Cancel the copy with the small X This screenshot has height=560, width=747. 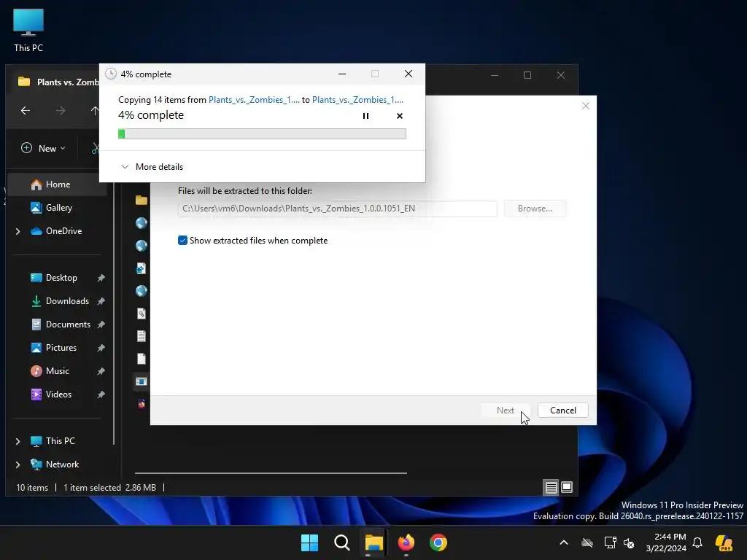pos(400,116)
